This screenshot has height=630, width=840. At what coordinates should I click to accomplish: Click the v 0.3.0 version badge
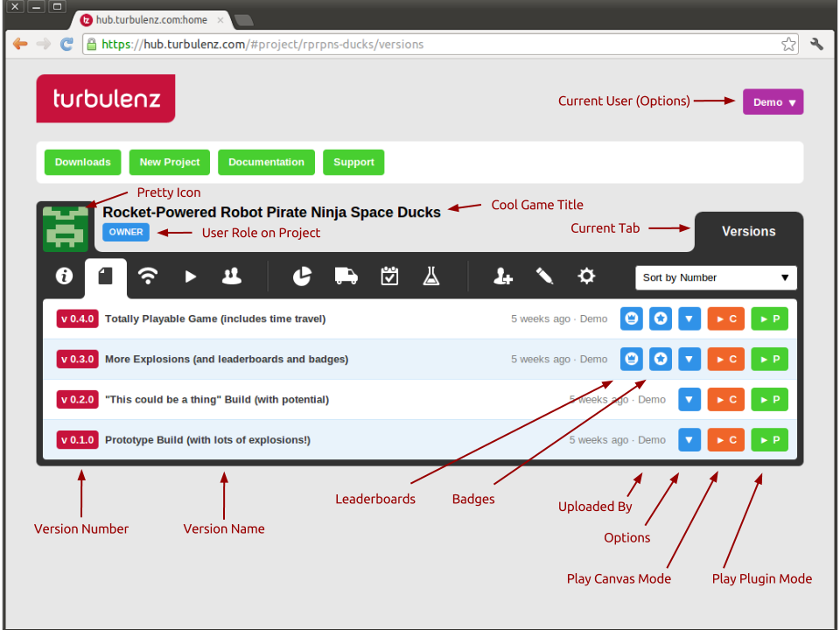(x=77, y=359)
